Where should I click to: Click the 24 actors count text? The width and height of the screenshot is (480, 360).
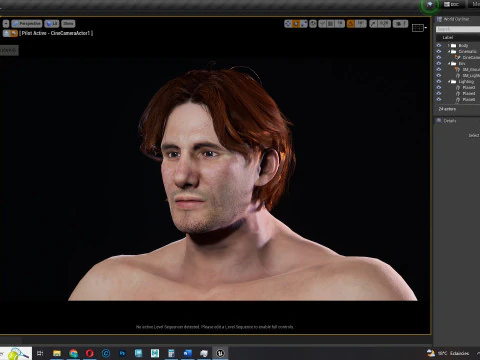(x=447, y=109)
